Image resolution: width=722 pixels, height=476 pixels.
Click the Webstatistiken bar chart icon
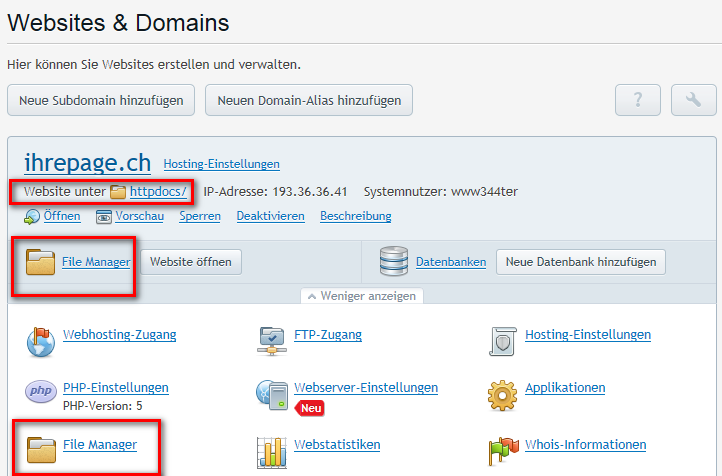(x=272, y=450)
